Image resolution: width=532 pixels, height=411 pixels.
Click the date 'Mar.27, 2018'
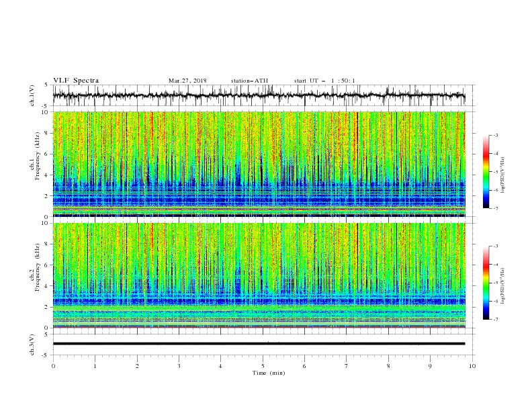(187, 81)
